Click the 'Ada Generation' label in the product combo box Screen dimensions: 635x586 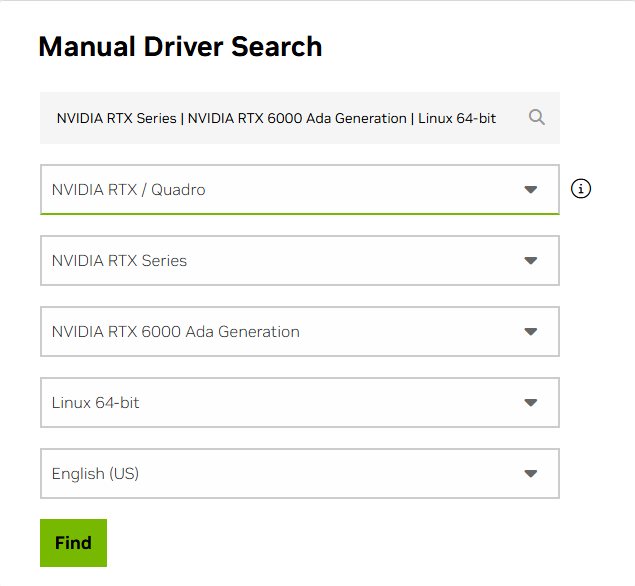point(243,332)
